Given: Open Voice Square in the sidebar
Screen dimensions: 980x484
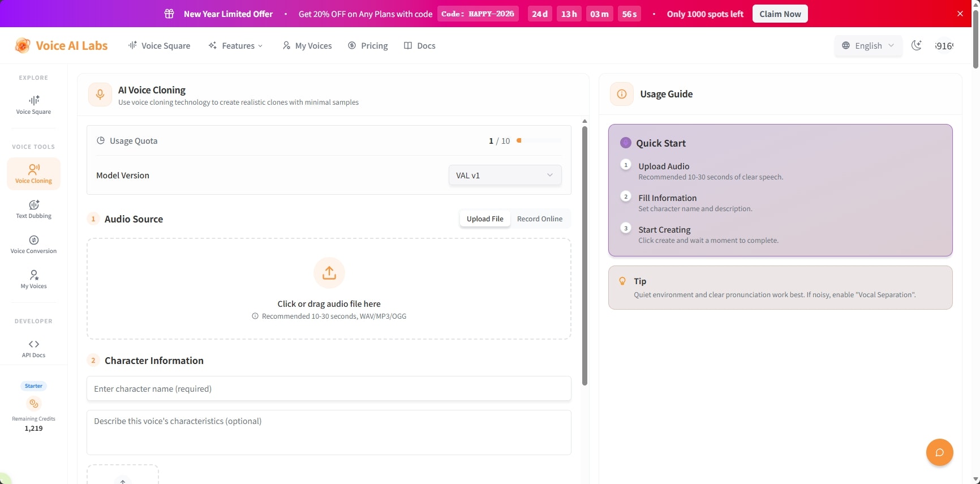Looking at the screenshot, I should (33, 105).
